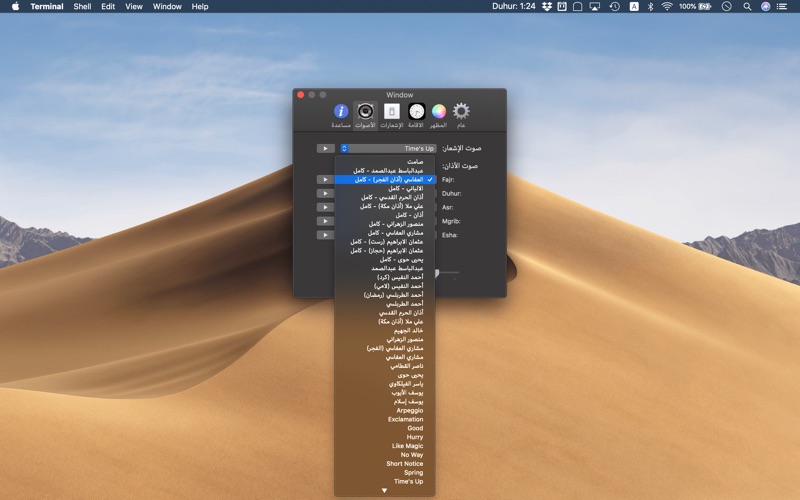Play the Asr adhan sound preview
Screen dimensions: 800x500
click(326, 207)
